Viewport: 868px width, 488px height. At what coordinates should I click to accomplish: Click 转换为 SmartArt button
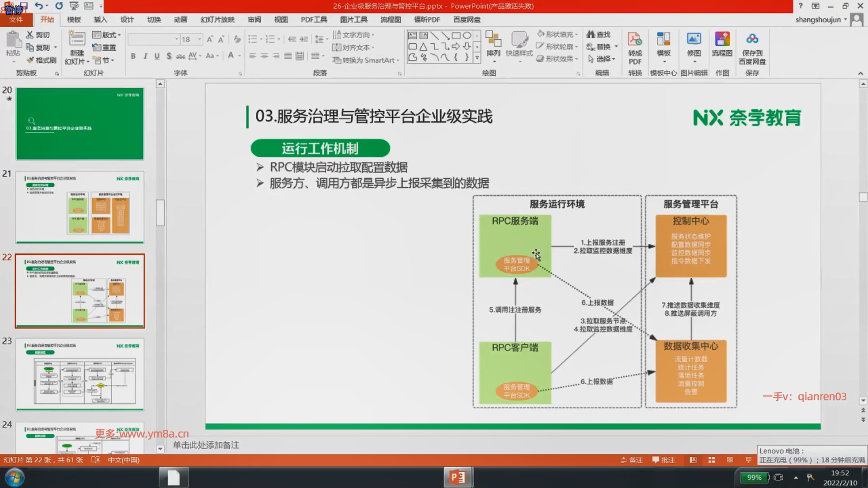(x=366, y=60)
